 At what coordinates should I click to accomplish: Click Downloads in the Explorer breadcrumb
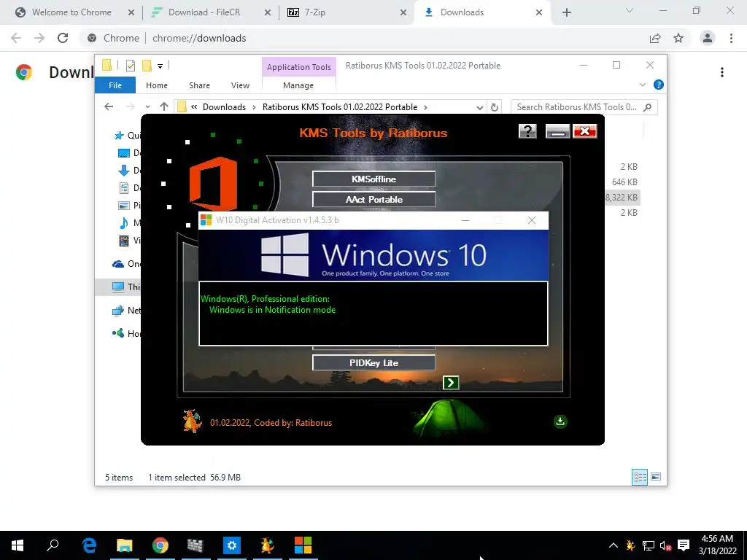point(224,107)
